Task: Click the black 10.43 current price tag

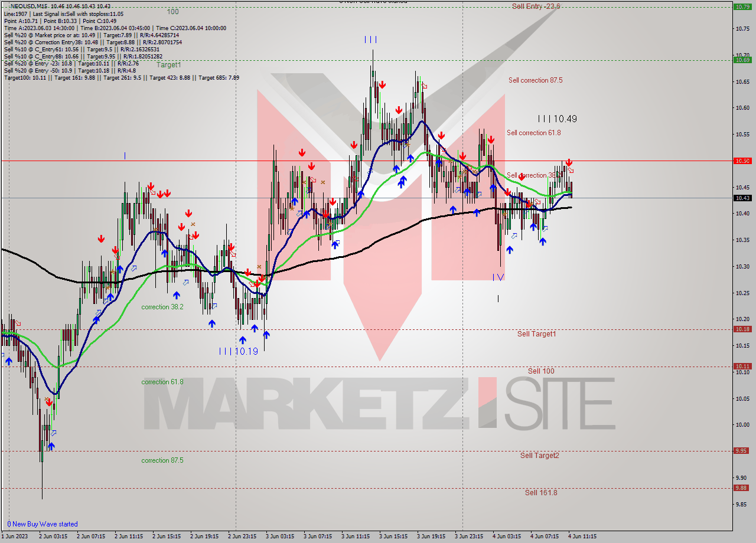Action: click(x=742, y=198)
